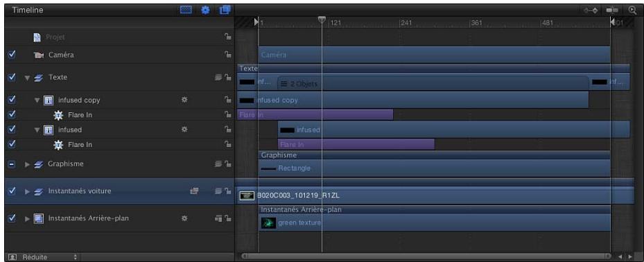Uncheck the infused copy activation checkbox
This screenshot has height=262, width=644.
[12, 100]
